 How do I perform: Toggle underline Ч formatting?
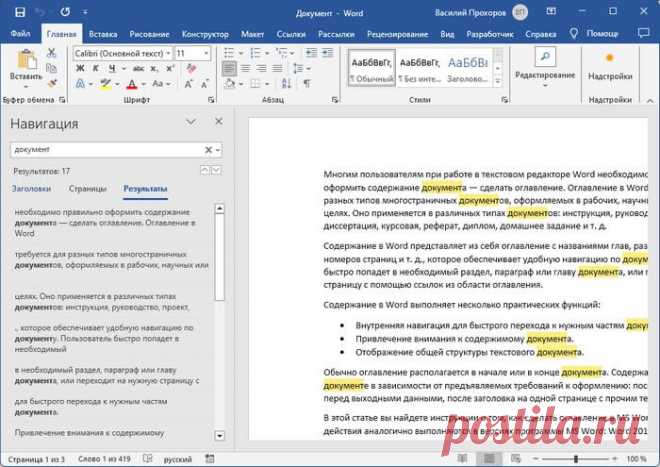(x=112, y=68)
